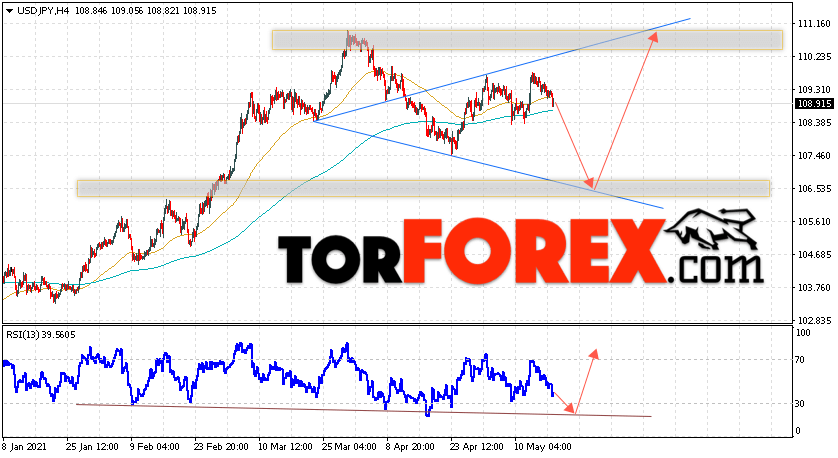Screen dimensions: 838x458
Task: Select the 9 Feb 04:00 time label
Action: pyautogui.click(x=156, y=446)
